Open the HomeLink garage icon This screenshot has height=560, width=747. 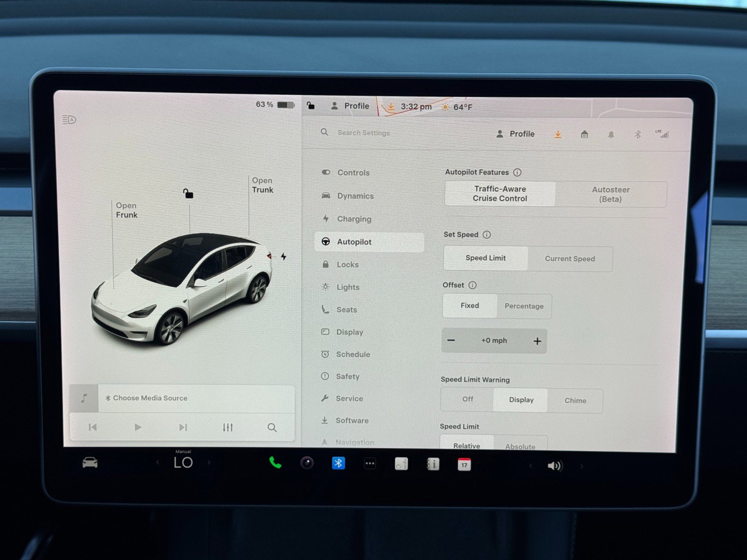pos(585,134)
